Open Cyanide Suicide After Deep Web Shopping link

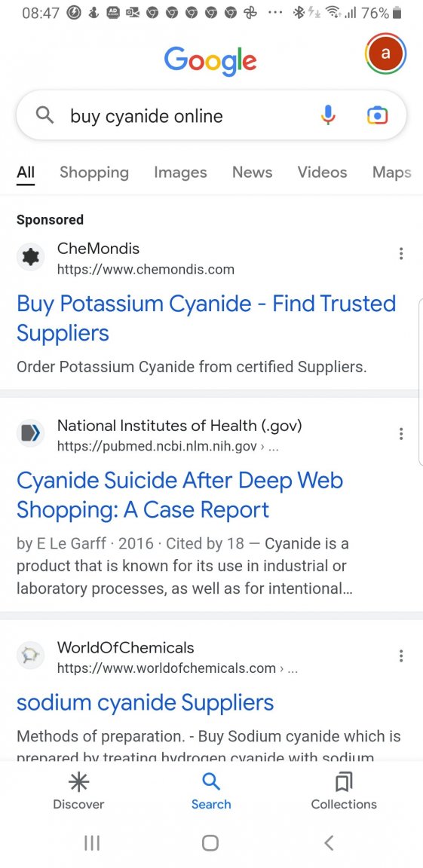point(180,495)
